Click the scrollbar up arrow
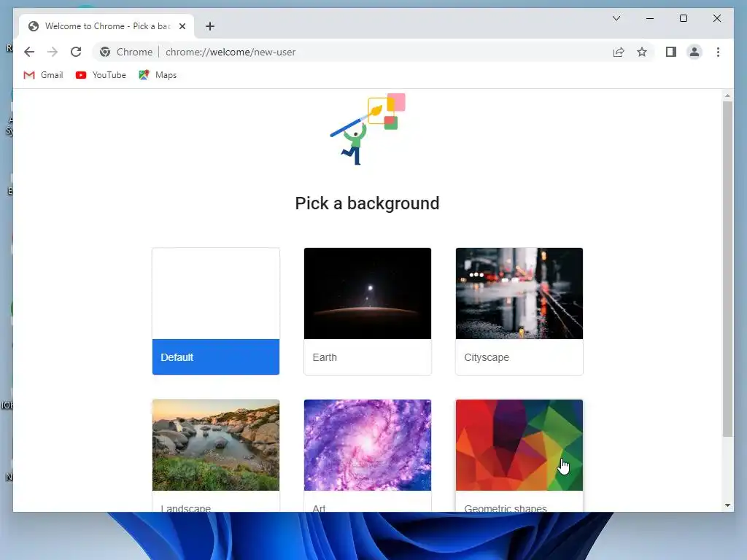The height and width of the screenshot is (560, 747). 727,96
